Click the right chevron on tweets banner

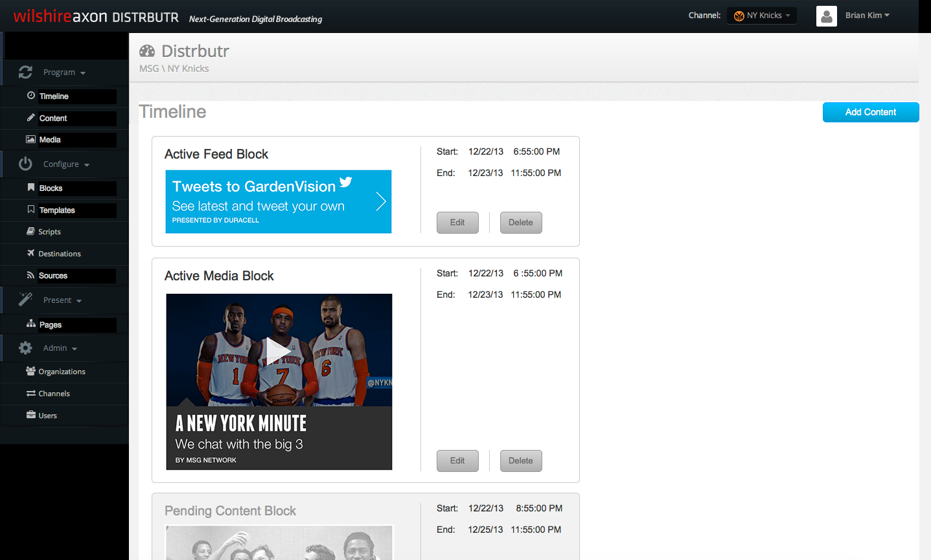(x=381, y=201)
